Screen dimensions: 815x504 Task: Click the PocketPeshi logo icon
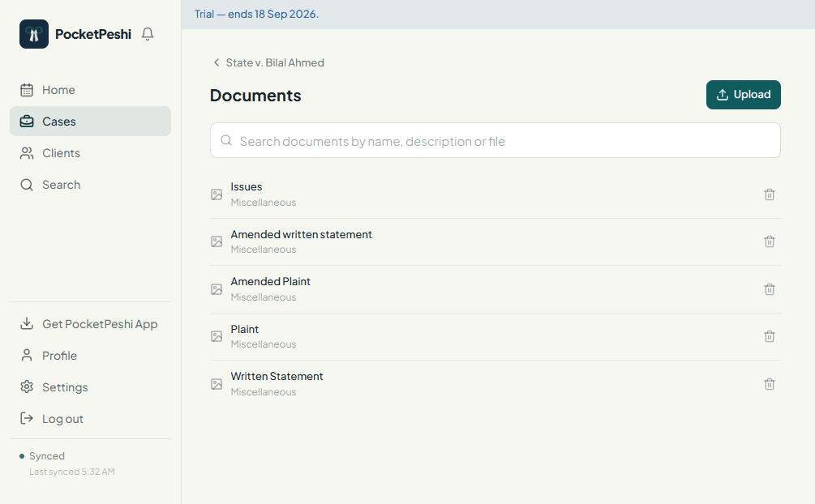click(x=34, y=34)
